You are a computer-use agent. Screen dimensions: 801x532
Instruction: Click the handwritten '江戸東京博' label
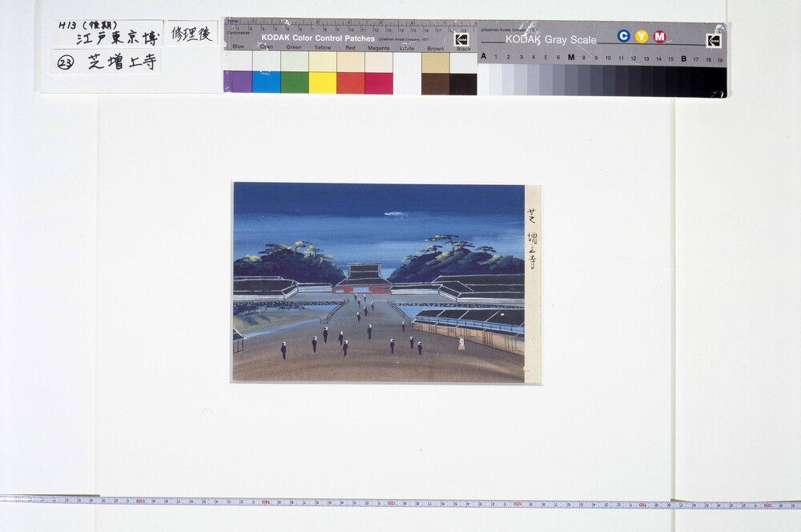coord(118,38)
